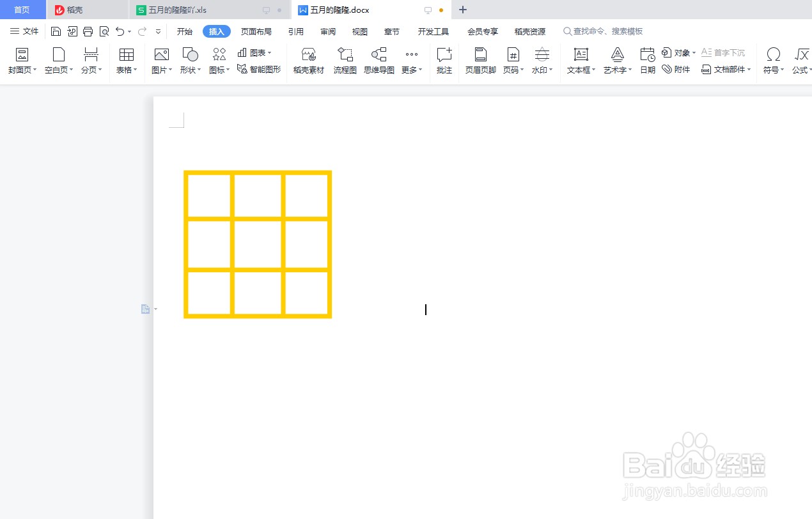Click the new tab plus button
Image resolution: width=812 pixels, height=519 pixels.
pyautogui.click(x=464, y=10)
